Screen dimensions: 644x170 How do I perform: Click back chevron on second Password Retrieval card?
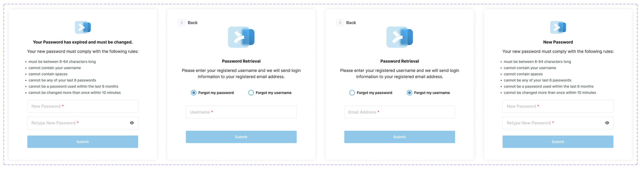pyautogui.click(x=340, y=22)
